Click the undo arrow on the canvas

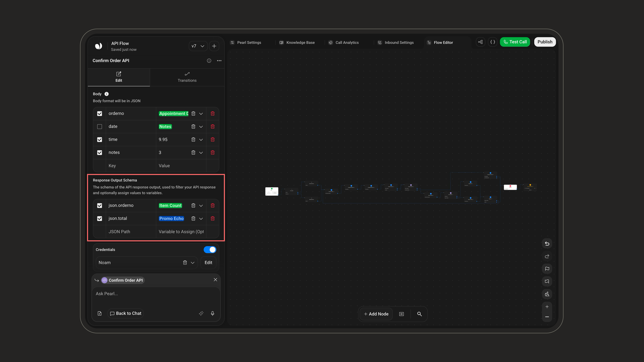pos(547,244)
